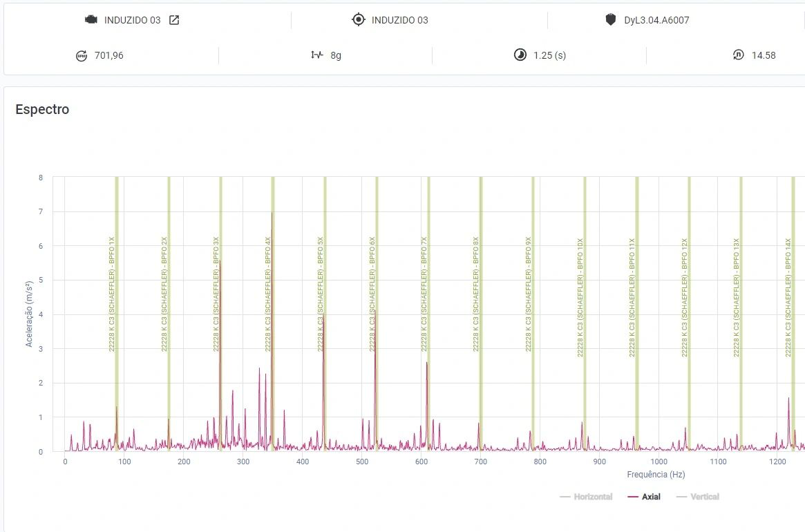
Task: Click the 1.25 (s) duration value
Action: point(549,55)
